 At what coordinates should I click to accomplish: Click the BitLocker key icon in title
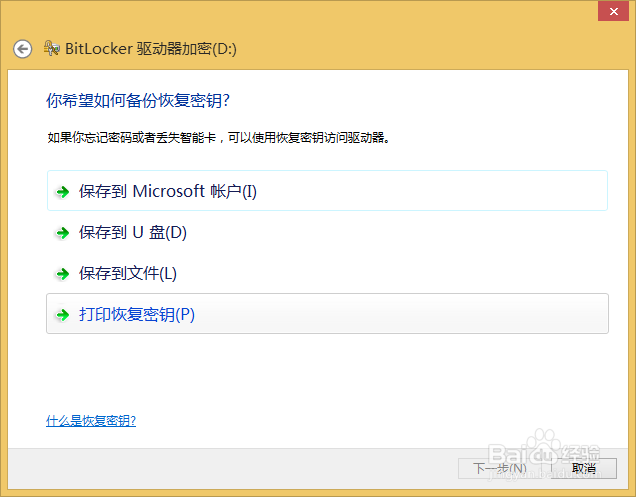click(52, 48)
